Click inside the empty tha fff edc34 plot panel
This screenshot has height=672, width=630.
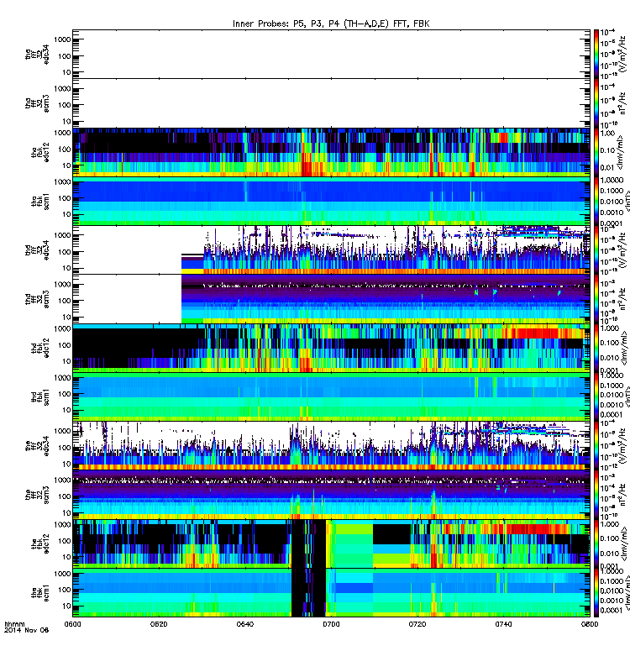pos(331,54)
